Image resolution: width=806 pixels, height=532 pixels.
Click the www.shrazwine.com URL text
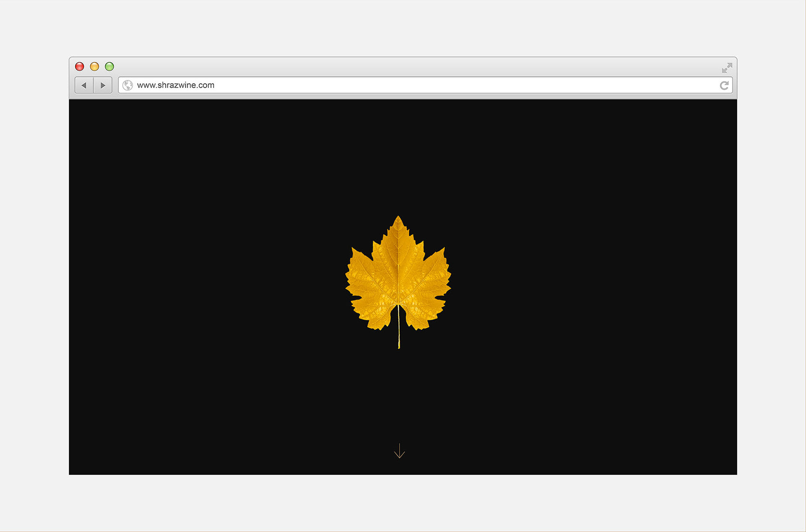[175, 85]
